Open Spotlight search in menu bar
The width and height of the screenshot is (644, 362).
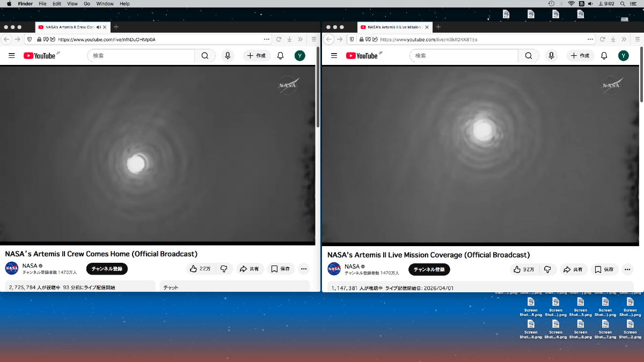tap(621, 4)
